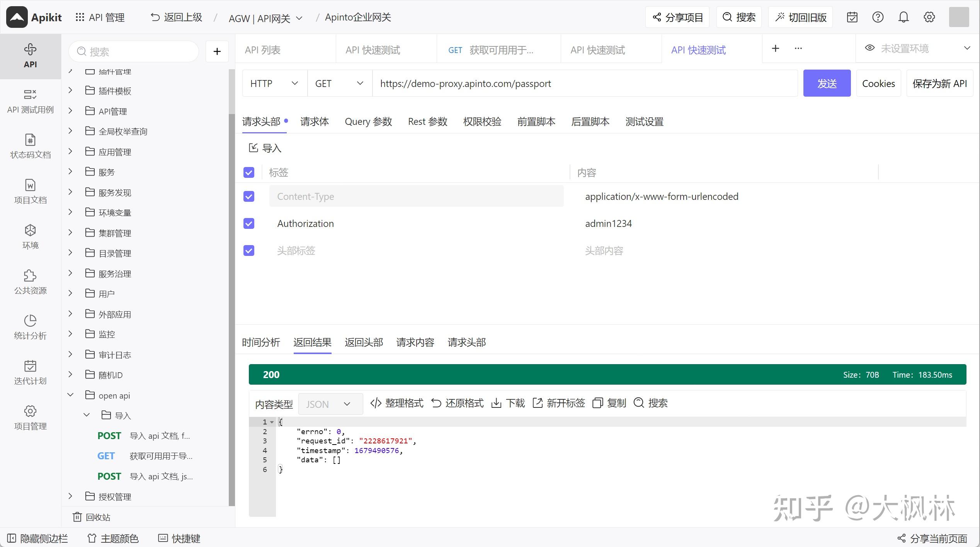Open the 分享项目 sharing dialog
The height and width of the screenshot is (547, 980).
point(677,17)
